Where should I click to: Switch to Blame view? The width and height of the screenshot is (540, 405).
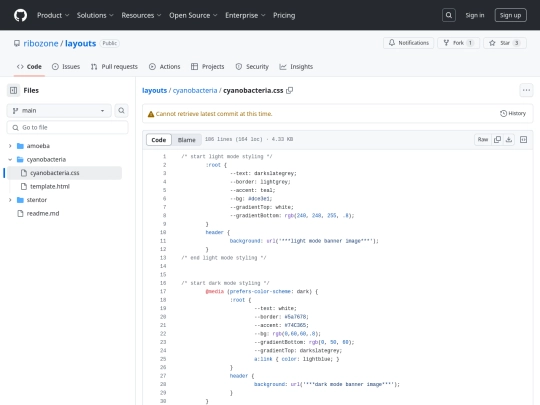pyautogui.click(x=186, y=140)
